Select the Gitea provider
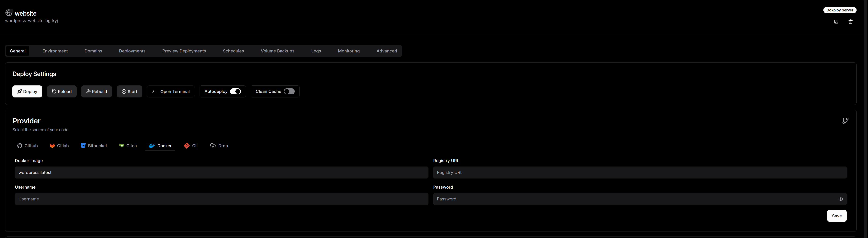Image resolution: width=868 pixels, height=238 pixels. (x=128, y=146)
